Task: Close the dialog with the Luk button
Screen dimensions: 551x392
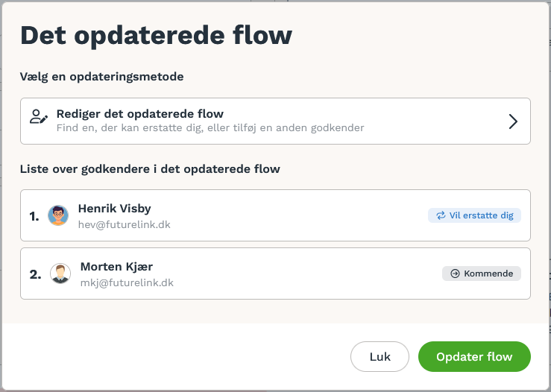Action: (380, 356)
